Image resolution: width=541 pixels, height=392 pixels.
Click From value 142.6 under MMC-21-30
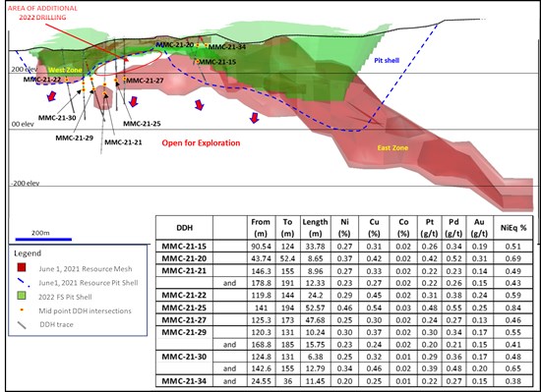pos(261,369)
